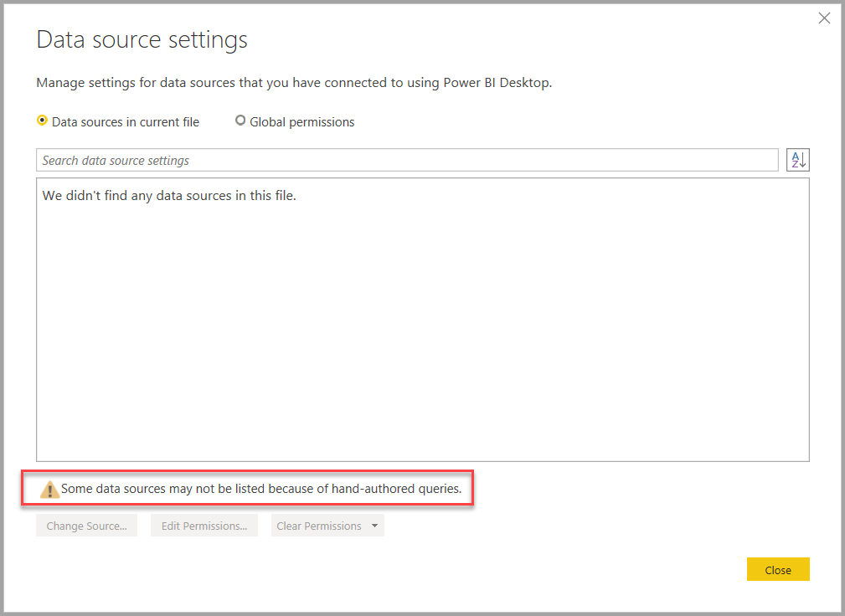Focus the Search data source settings field
Screen dimensions: 845x616
[407, 160]
